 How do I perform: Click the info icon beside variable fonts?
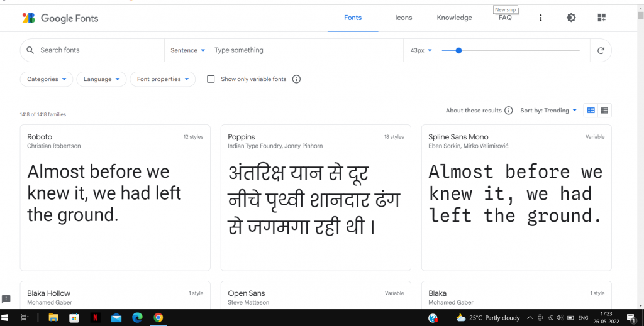(297, 79)
